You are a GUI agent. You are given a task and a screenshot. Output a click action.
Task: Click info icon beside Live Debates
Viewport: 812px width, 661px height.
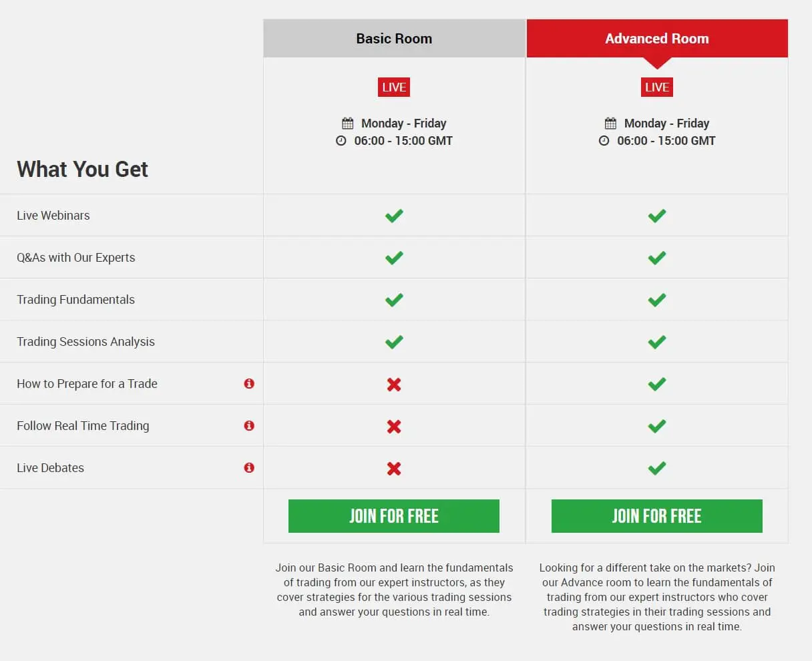[249, 467]
